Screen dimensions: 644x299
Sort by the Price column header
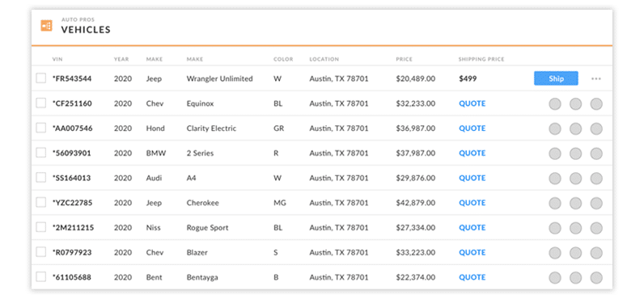(405, 60)
